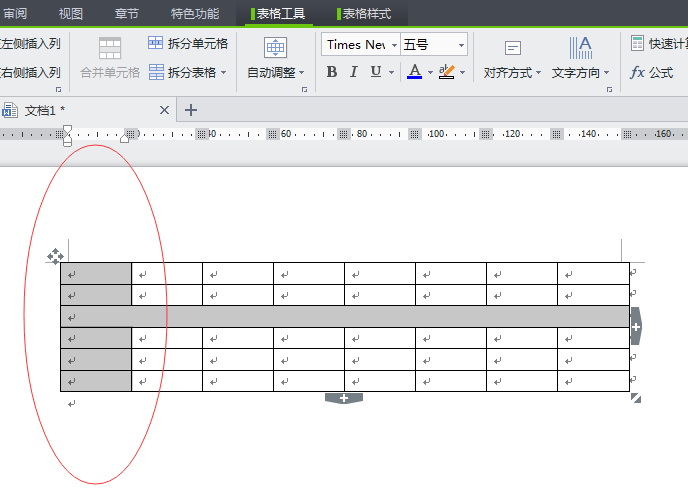Click the right-side indent marker on ruler
688x500 pixels.
[x=125, y=139]
